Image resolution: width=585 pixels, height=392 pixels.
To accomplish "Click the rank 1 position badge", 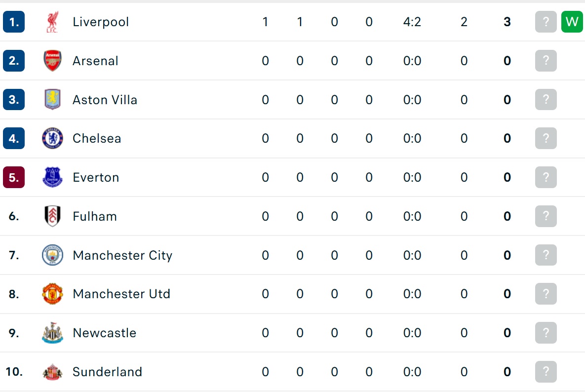I will click(x=14, y=22).
